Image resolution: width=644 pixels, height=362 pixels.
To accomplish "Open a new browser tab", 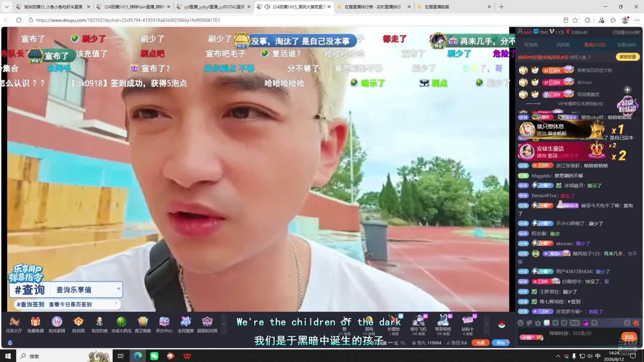I will click(501, 7).
